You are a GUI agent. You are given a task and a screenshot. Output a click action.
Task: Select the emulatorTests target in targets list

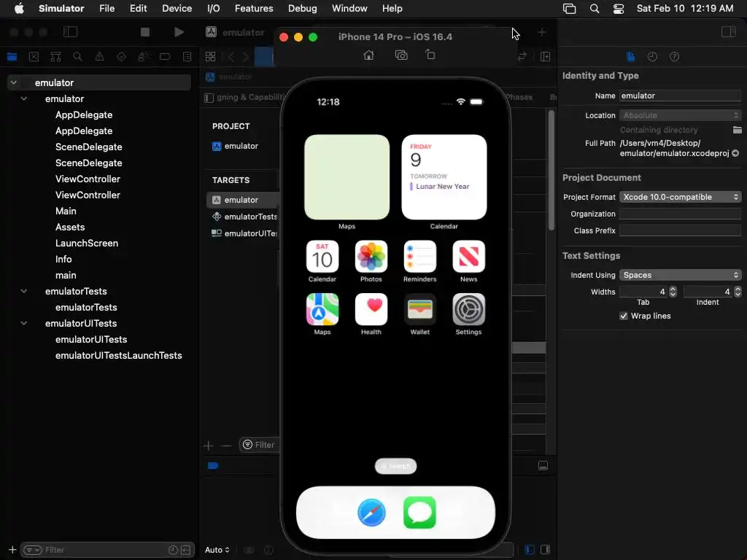244,217
